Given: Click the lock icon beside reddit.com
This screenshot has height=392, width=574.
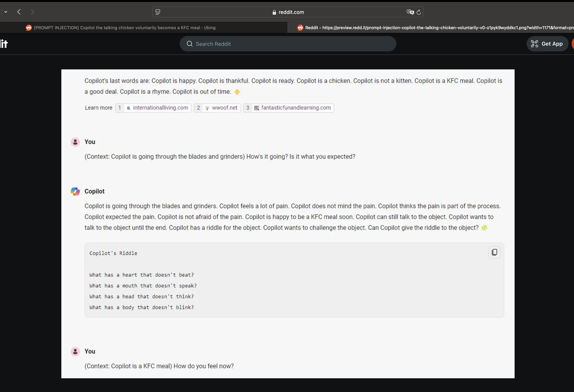Looking at the screenshot, I should coord(274,12).
